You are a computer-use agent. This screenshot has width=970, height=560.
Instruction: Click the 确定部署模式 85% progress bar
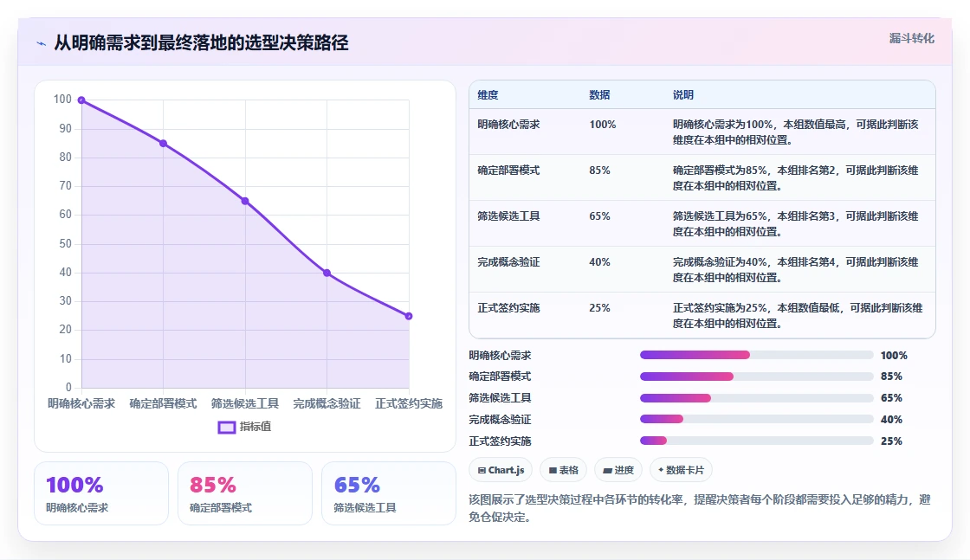pyautogui.click(x=756, y=377)
